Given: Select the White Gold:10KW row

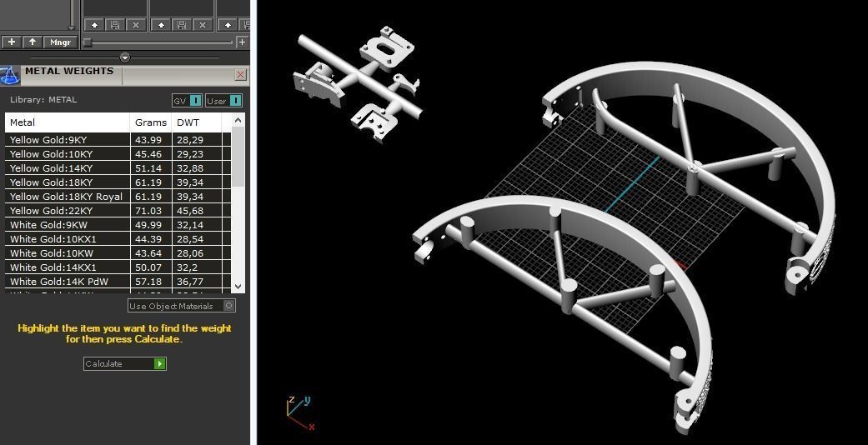Looking at the screenshot, I should point(118,253).
